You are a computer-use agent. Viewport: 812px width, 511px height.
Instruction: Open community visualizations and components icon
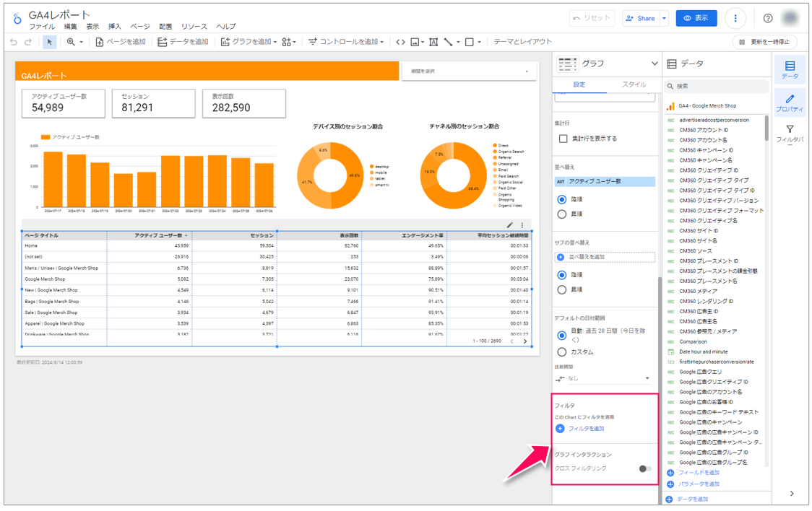pos(289,42)
